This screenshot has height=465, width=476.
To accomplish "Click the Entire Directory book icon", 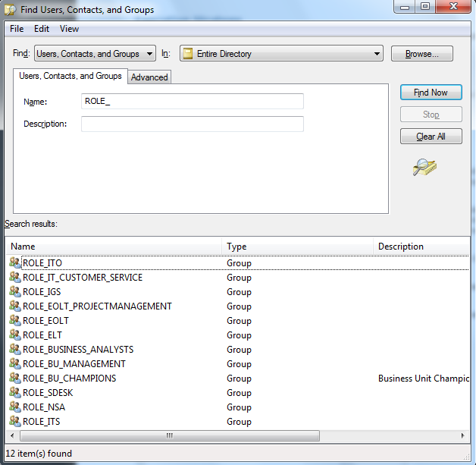I will [x=188, y=54].
